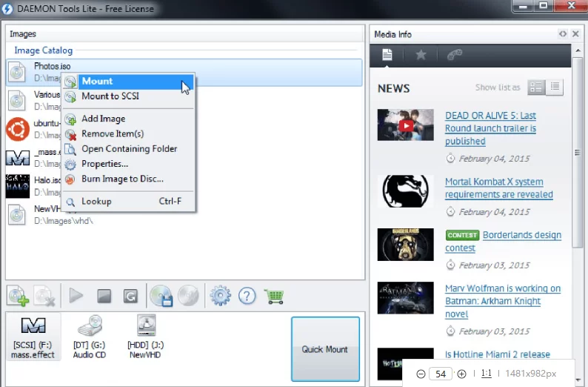
Task: Click the Mortal Kombat dragon thumbnail
Action: coord(405,191)
